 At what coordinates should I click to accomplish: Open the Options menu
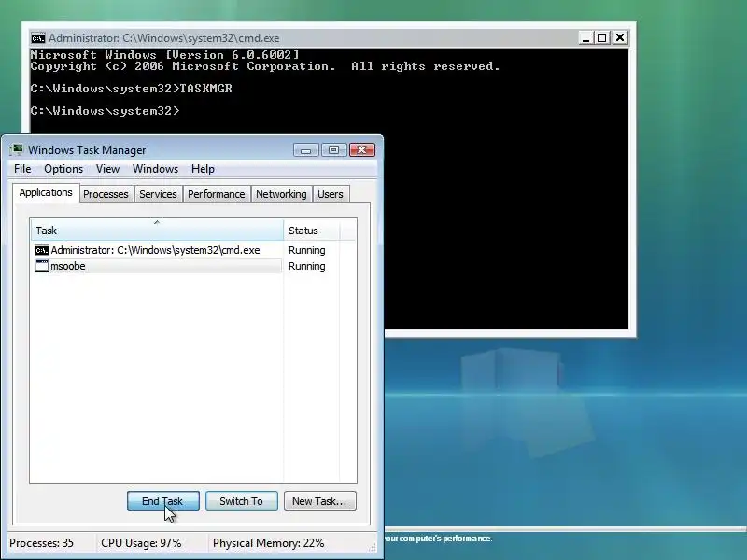[63, 169]
